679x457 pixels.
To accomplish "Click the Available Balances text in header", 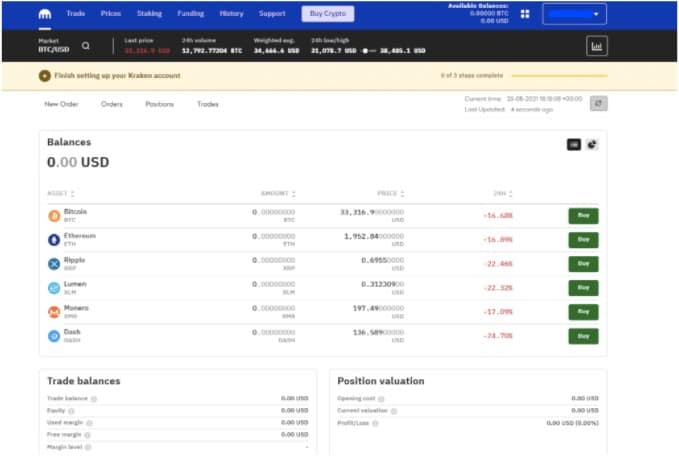I will click(479, 6).
